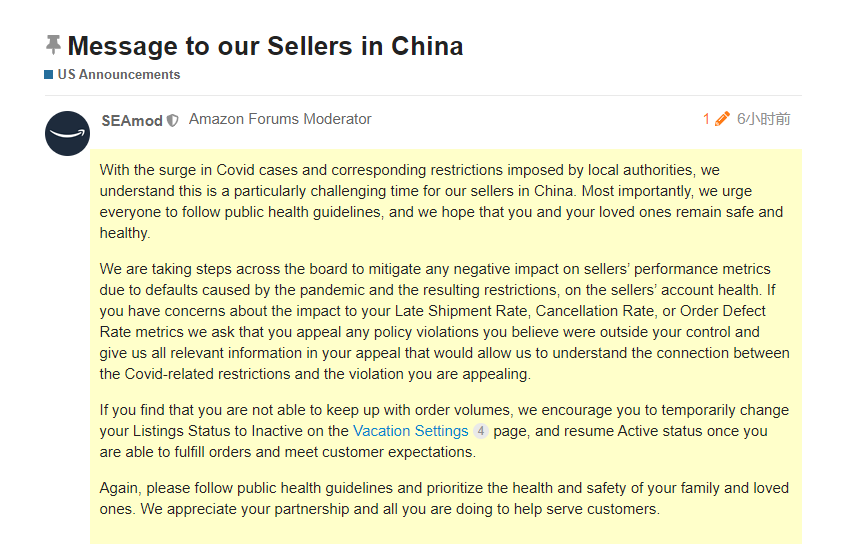
Task: Click the paragraph beginning 'With the surge in Covid'
Action: coord(440,201)
